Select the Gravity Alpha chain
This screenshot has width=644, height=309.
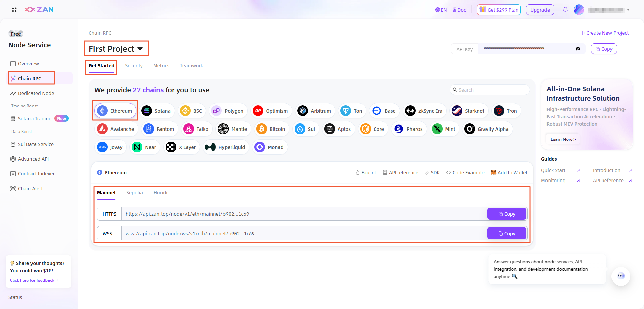click(487, 129)
